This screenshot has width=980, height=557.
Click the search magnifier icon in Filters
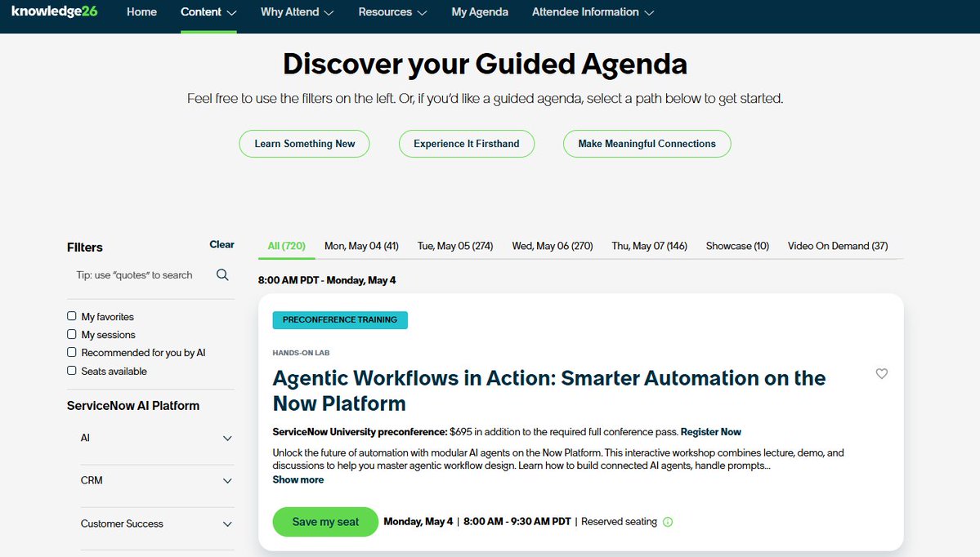[x=222, y=274]
